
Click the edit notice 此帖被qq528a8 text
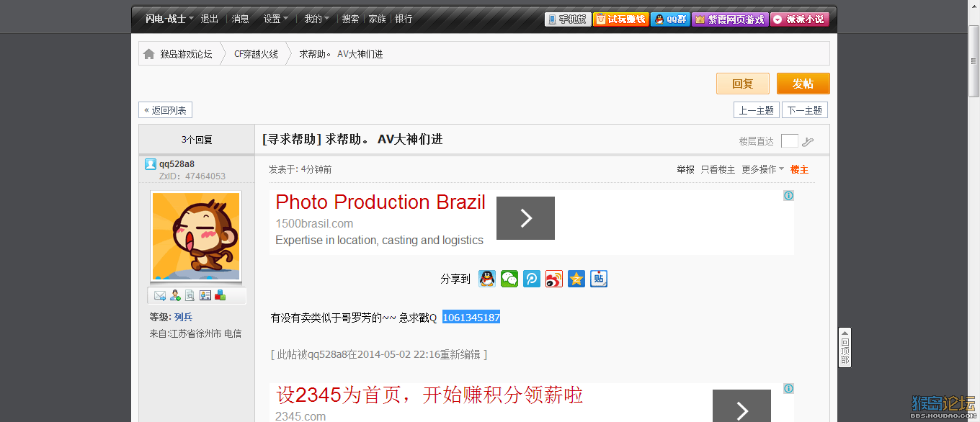pos(379,354)
